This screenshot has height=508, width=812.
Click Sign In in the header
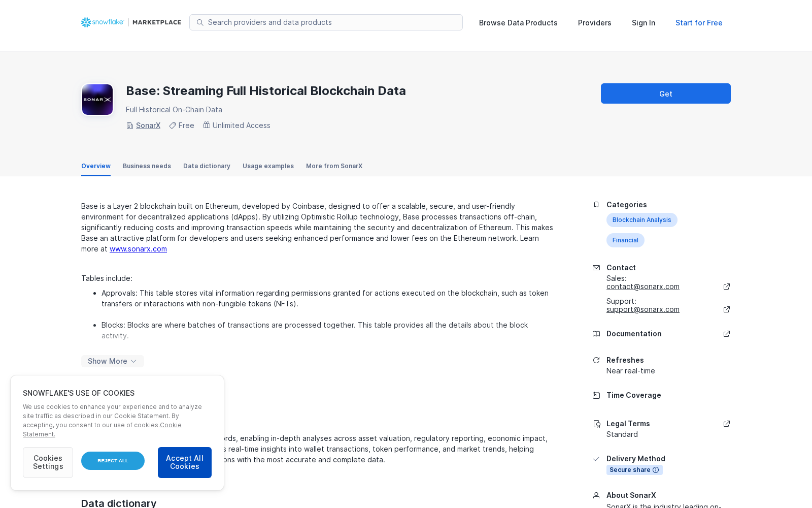[644, 23]
